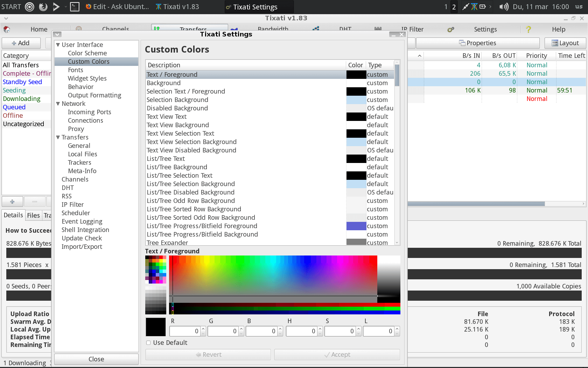
Task: Increase the G value with its stepper
Action: coord(241,329)
